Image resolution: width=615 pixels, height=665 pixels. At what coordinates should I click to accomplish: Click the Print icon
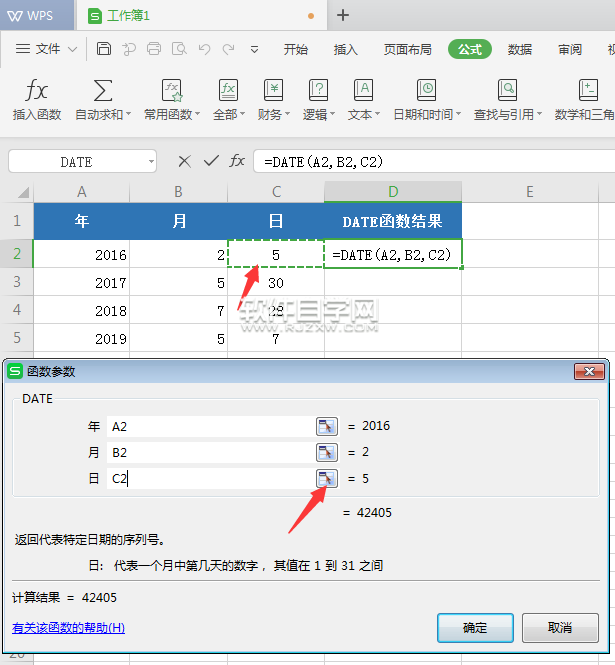coord(154,49)
